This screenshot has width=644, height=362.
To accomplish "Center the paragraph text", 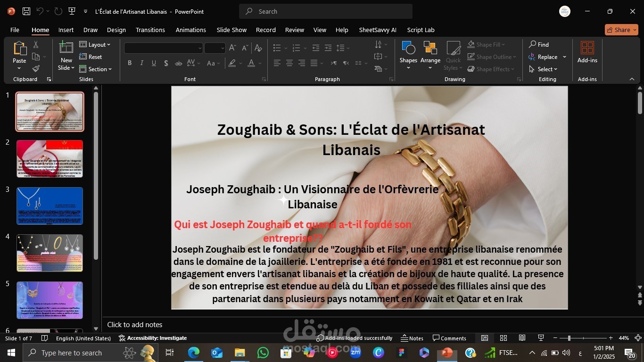I will pos(289,63).
